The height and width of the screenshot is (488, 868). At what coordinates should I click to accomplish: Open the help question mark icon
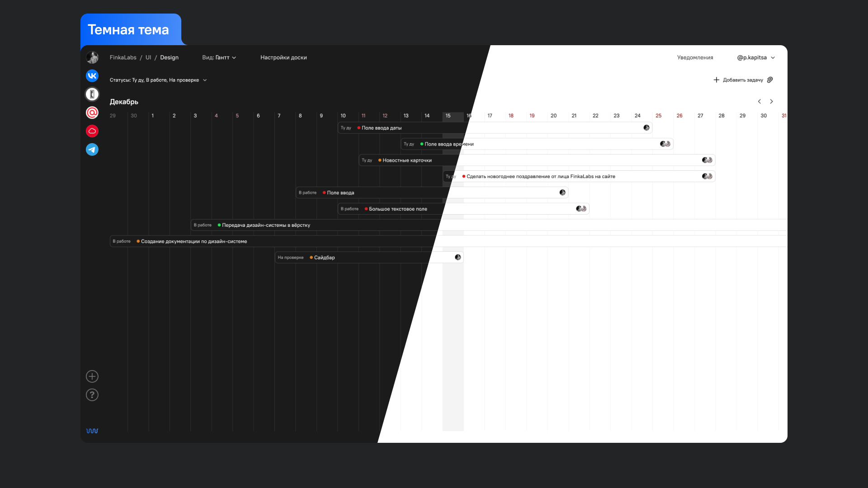[x=92, y=395]
